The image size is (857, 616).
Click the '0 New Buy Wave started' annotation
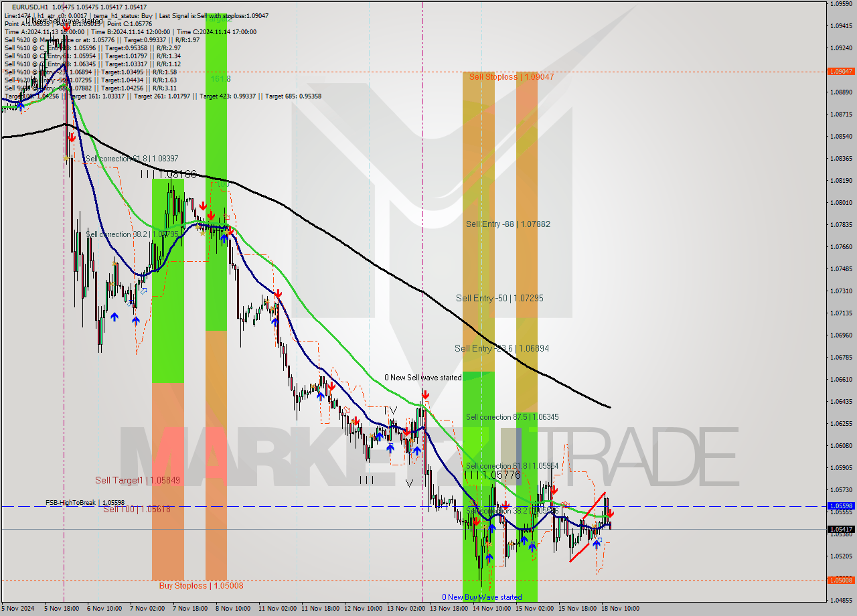click(481, 597)
